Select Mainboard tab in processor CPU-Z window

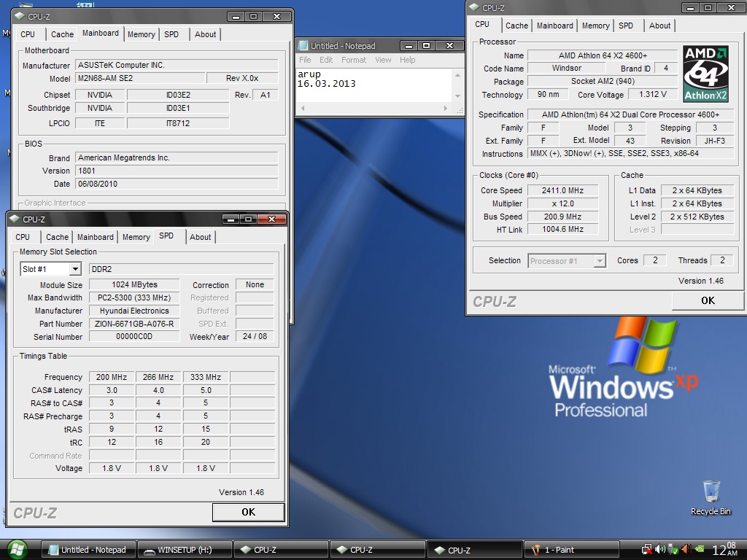point(555,26)
